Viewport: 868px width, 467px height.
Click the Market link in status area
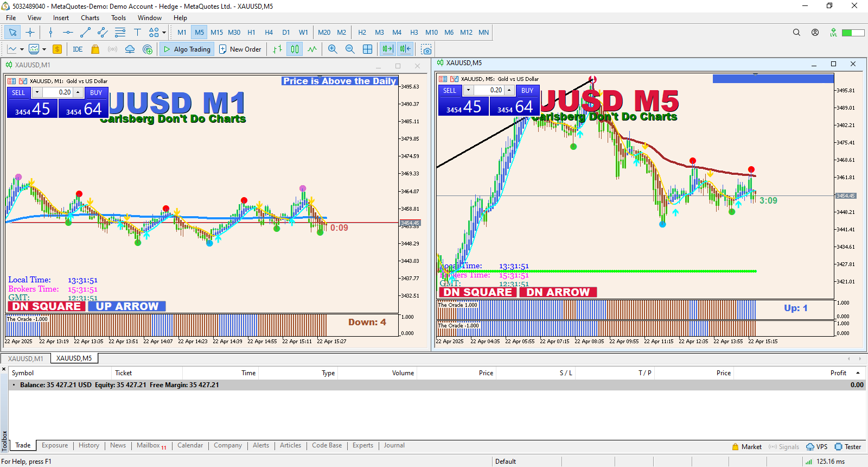746,447
